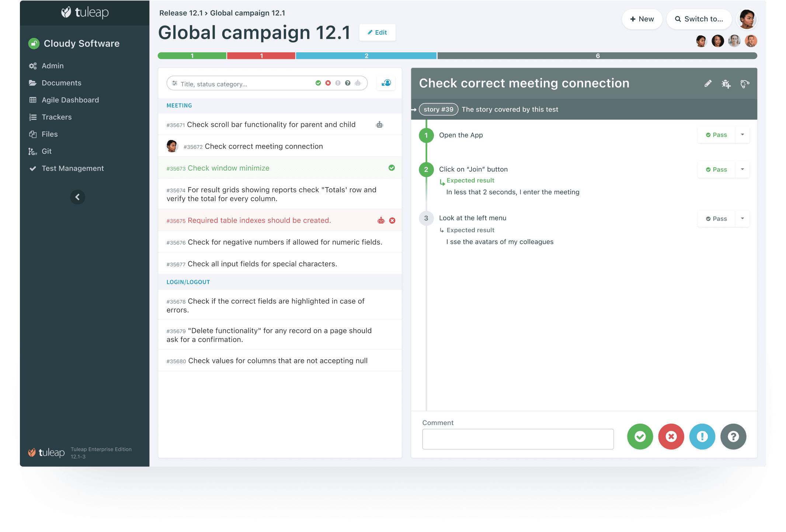Collapse the left sidebar with the chevron
Screen dimensions: 786x532
pos(77,197)
